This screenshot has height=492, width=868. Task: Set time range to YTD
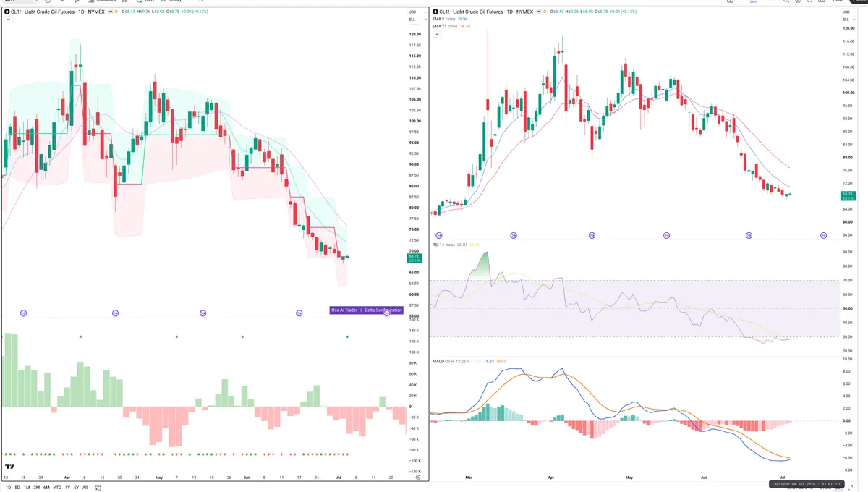coord(57,488)
